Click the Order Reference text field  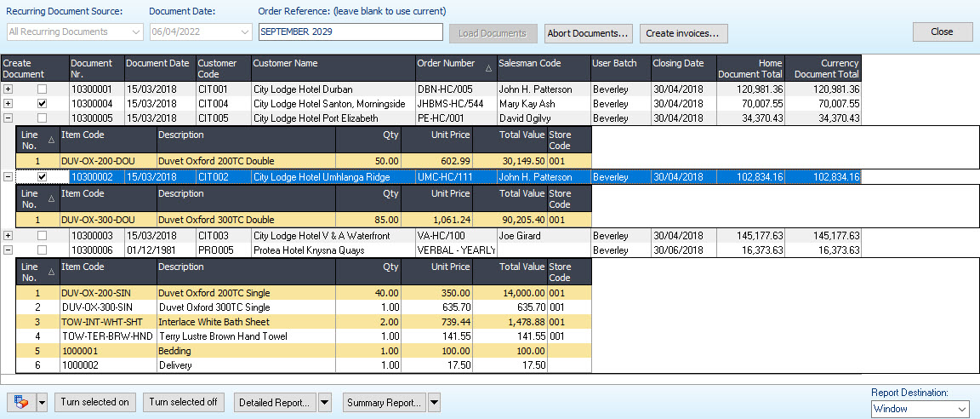[350, 32]
